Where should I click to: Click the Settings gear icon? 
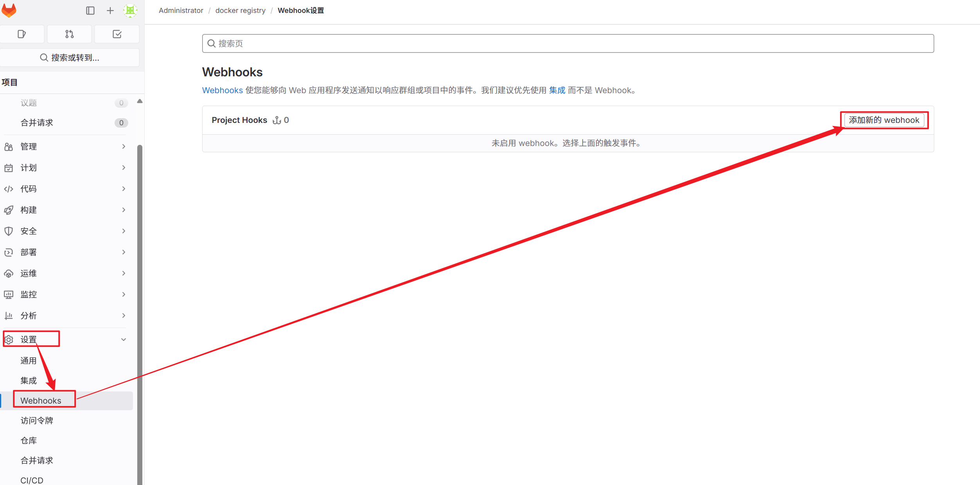coord(9,339)
